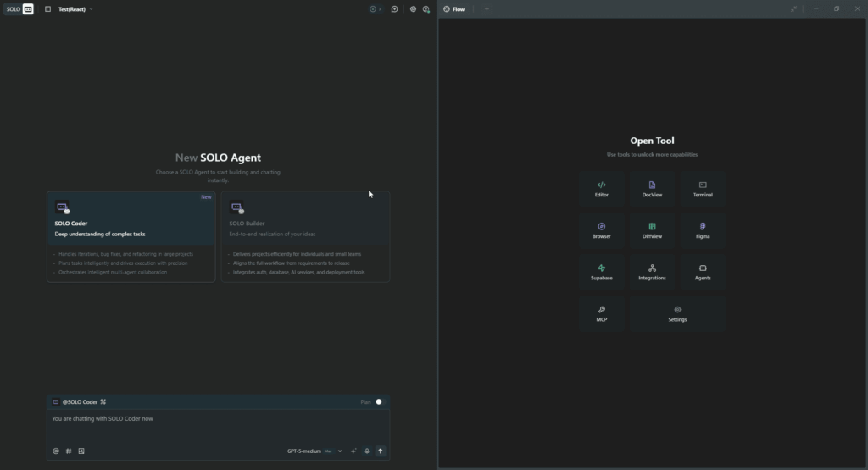Click the @ mention icon in chat
Screen dimensions: 868x470
[x=56, y=451]
